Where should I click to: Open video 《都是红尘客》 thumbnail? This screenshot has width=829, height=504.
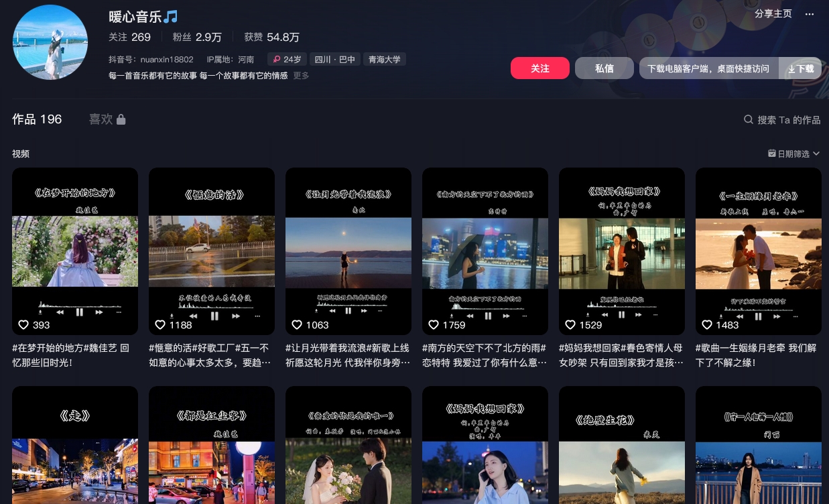tap(212, 445)
